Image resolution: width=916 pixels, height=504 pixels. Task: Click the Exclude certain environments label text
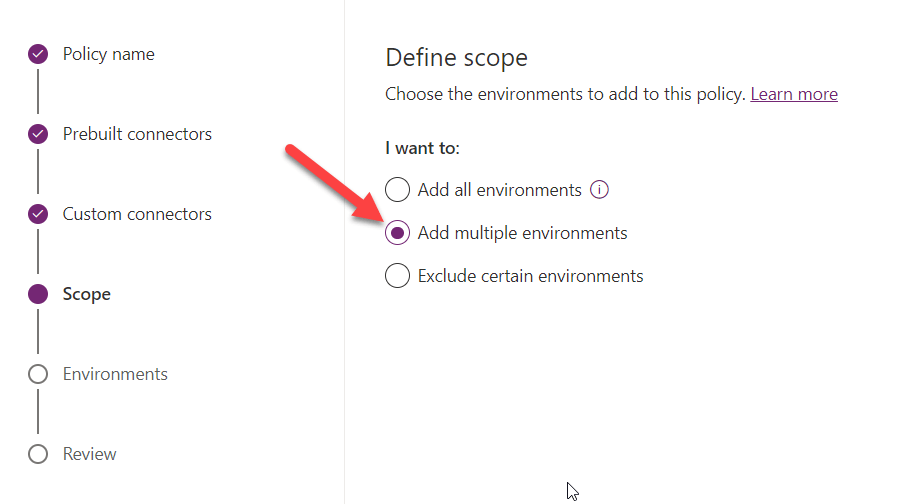(x=530, y=276)
